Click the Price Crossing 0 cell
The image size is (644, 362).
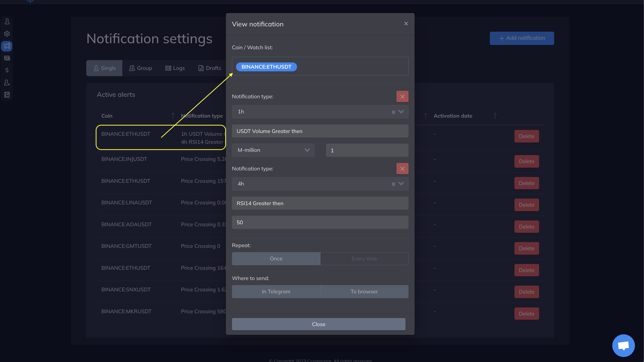coord(200,246)
